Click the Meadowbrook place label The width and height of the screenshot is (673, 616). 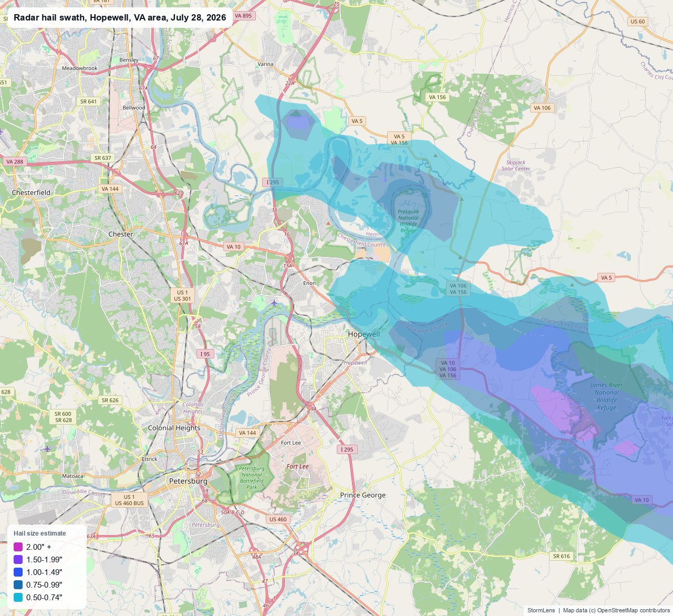pyautogui.click(x=80, y=68)
